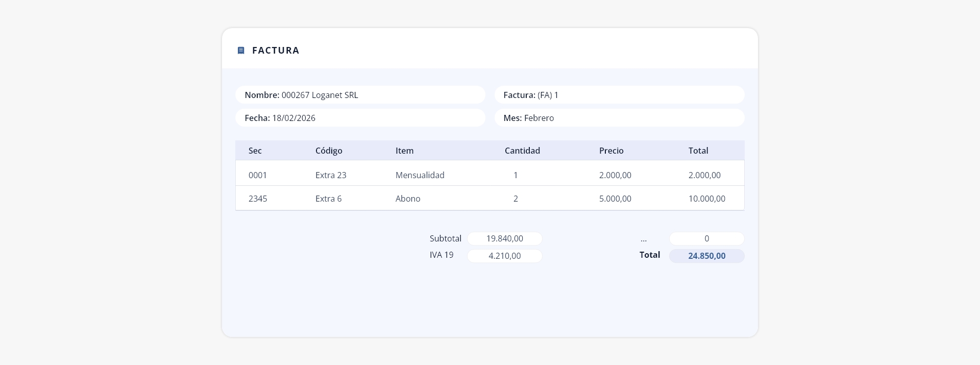The height and width of the screenshot is (365, 980).
Task: Click the Mes Febrero field
Action: click(619, 118)
